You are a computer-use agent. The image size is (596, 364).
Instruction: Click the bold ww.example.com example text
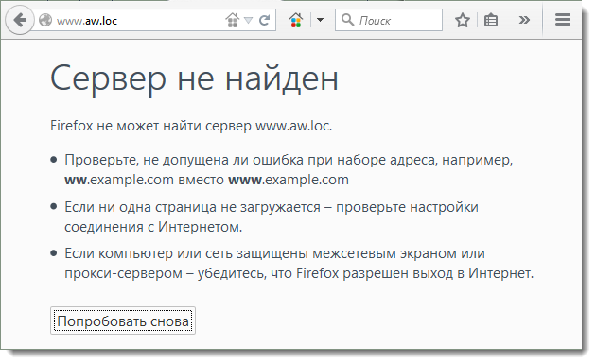pos(119,180)
